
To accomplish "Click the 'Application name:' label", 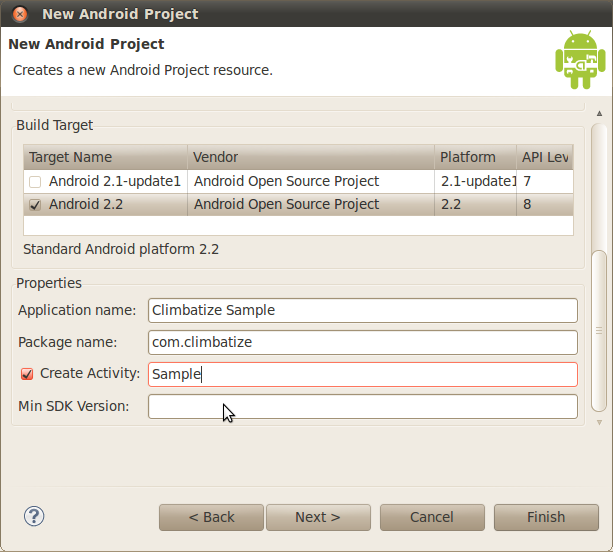I will click(x=77, y=310).
